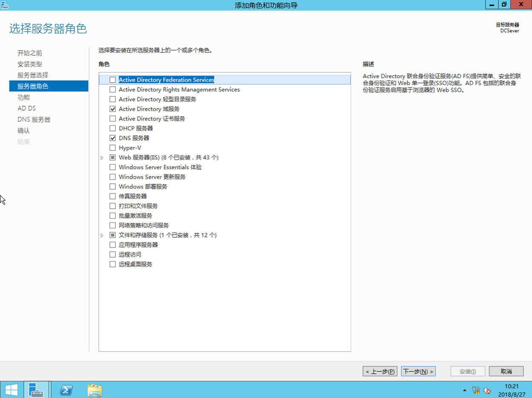Click the 上一步(P) button
This screenshot has height=398, width=532.
(380, 371)
